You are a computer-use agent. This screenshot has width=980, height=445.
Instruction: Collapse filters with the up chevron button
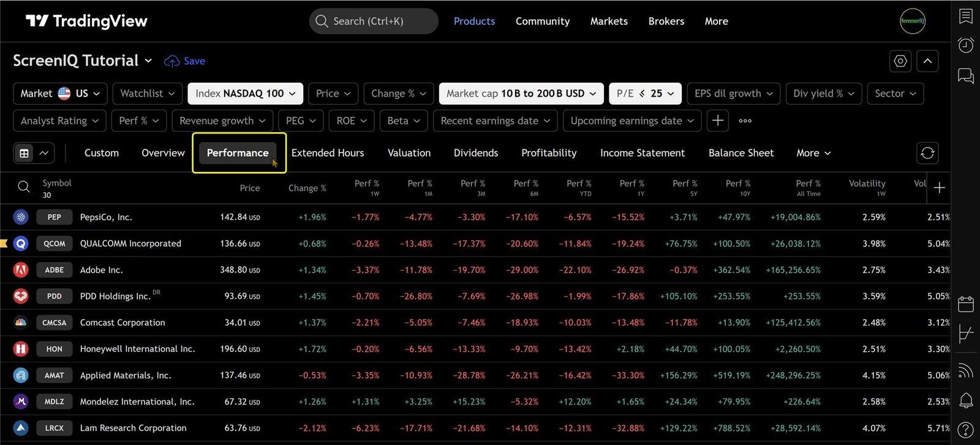click(927, 61)
